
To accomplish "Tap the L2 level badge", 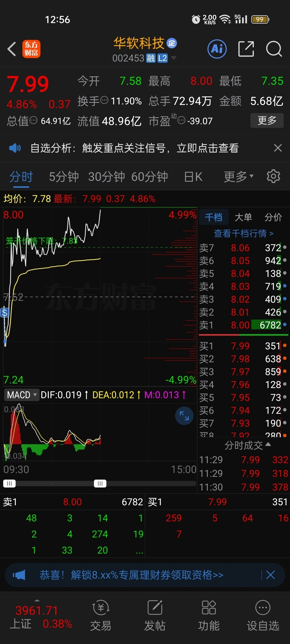I will 162,58.
